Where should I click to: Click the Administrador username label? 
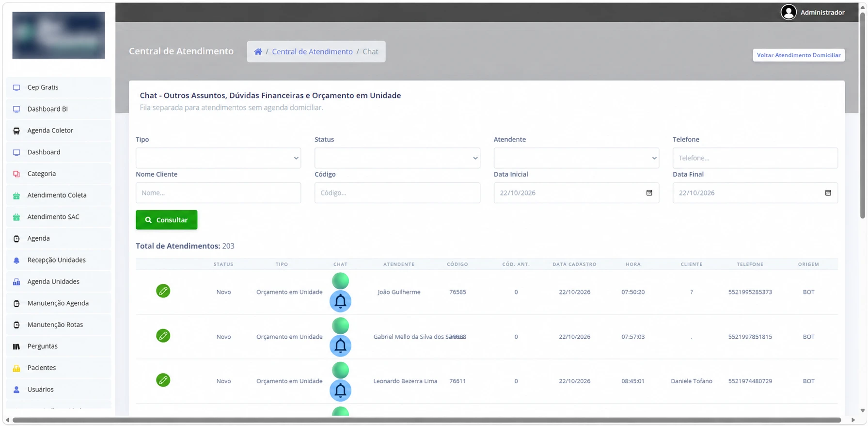[822, 13]
